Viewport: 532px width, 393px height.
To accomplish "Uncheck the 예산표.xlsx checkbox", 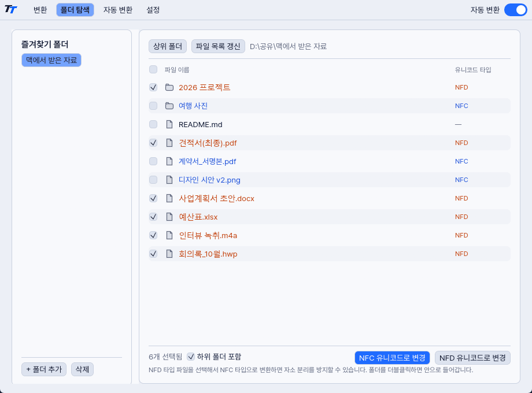I will pyautogui.click(x=153, y=217).
